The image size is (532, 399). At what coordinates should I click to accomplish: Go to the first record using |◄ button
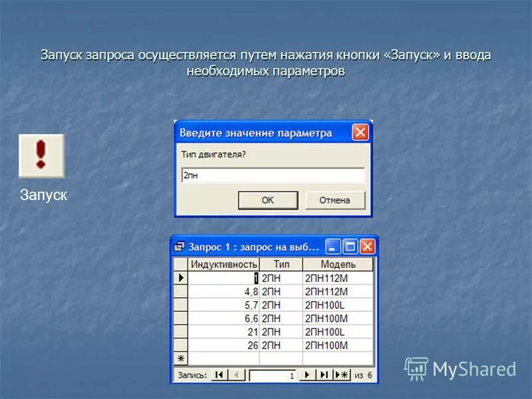point(220,374)
